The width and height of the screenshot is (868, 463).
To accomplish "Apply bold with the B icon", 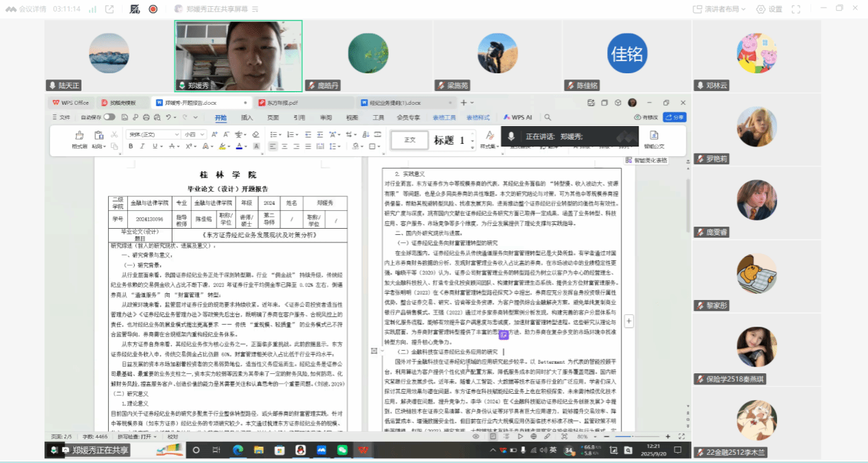I will (x=131, y=147).
